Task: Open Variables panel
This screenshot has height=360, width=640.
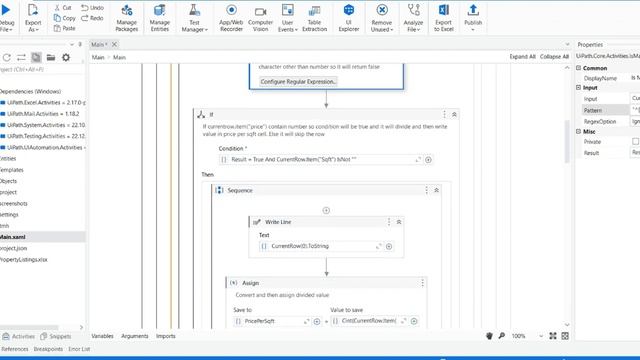Action: [102, 336]
